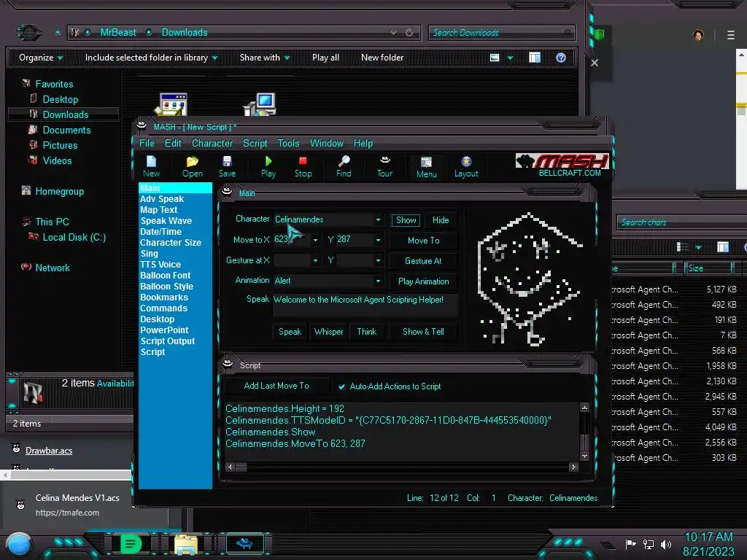
Task: Click the Show character button
Action: point(406,220)
